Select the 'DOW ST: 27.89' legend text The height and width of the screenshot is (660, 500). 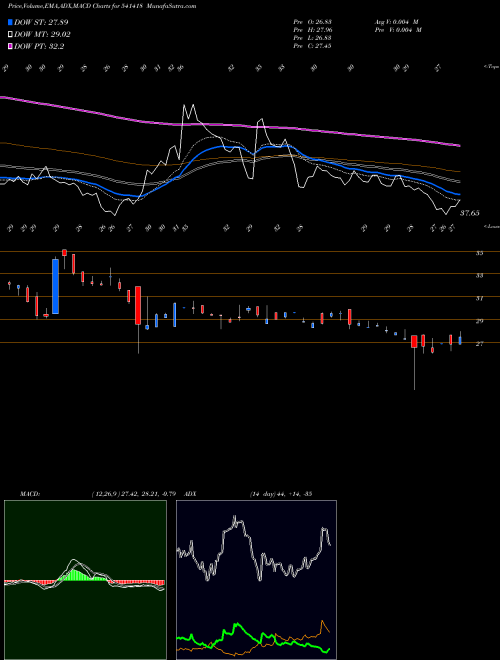41,22
